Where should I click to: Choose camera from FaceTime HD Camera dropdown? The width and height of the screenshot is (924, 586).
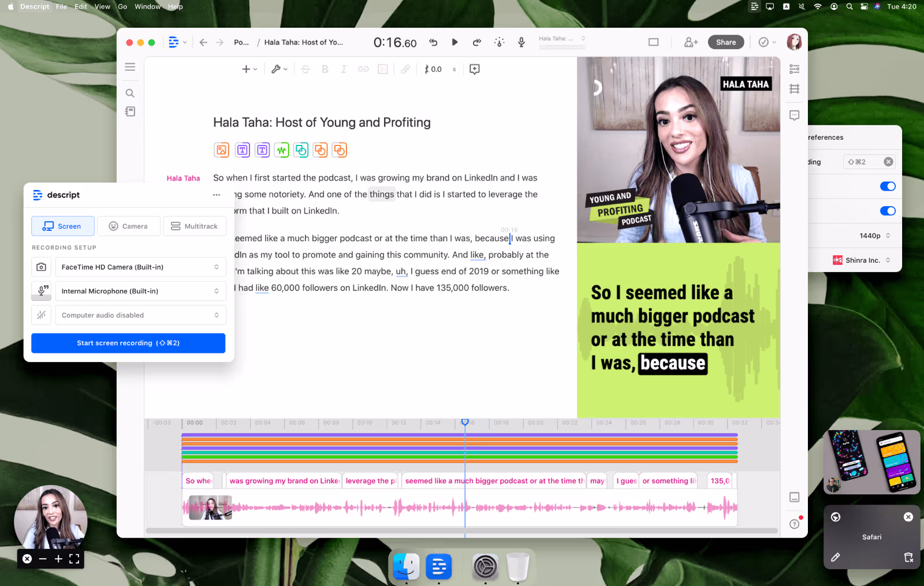point(140,267)
